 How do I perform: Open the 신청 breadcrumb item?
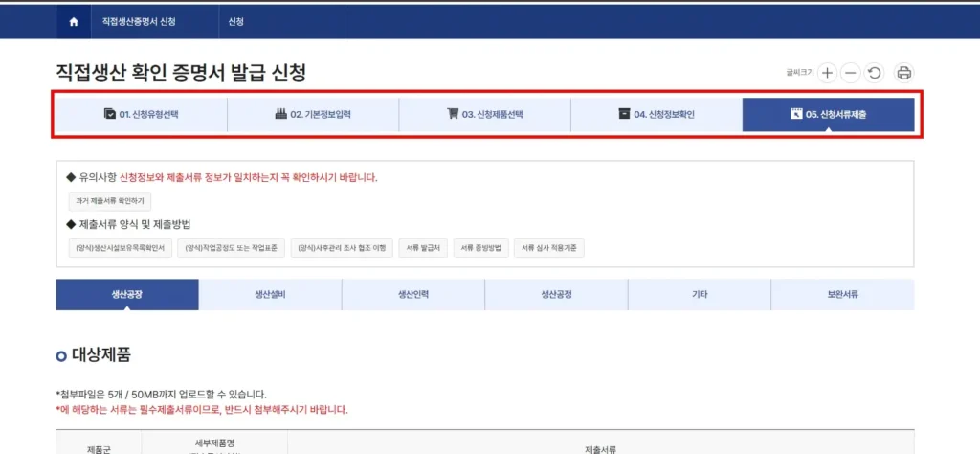click(236, 21)
